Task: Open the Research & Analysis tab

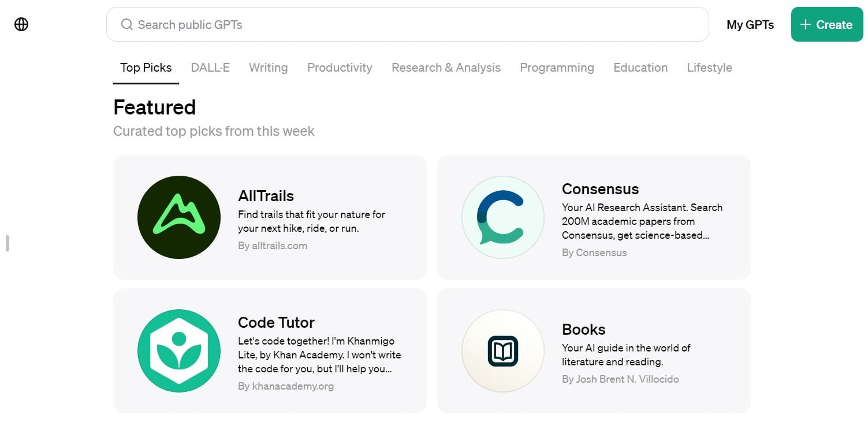Action: [x=446, y=68]
